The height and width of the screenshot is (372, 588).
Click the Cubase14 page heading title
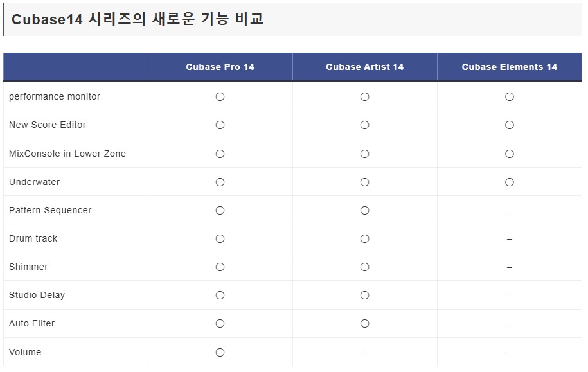tap(138, 19)
